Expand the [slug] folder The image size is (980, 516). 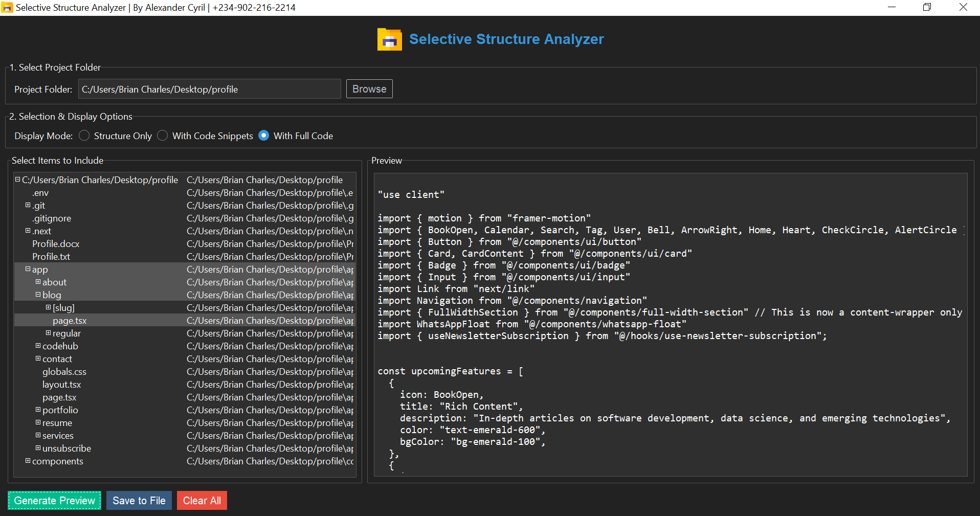click(48, 307)
